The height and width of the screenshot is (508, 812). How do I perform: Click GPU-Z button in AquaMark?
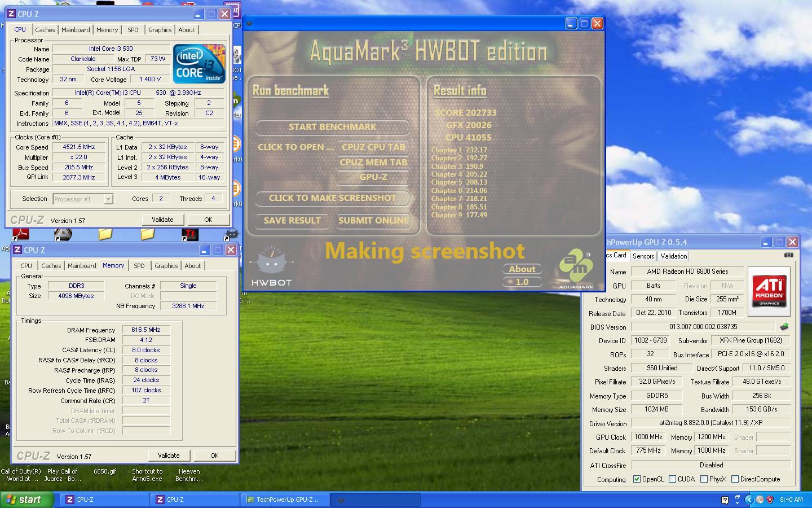pos(373,177)
